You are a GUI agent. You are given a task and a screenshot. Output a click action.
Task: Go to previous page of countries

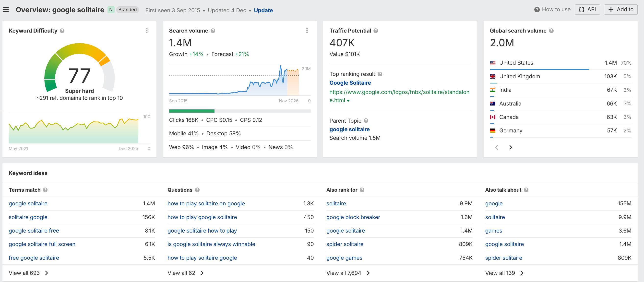click(x=497, y=148)
